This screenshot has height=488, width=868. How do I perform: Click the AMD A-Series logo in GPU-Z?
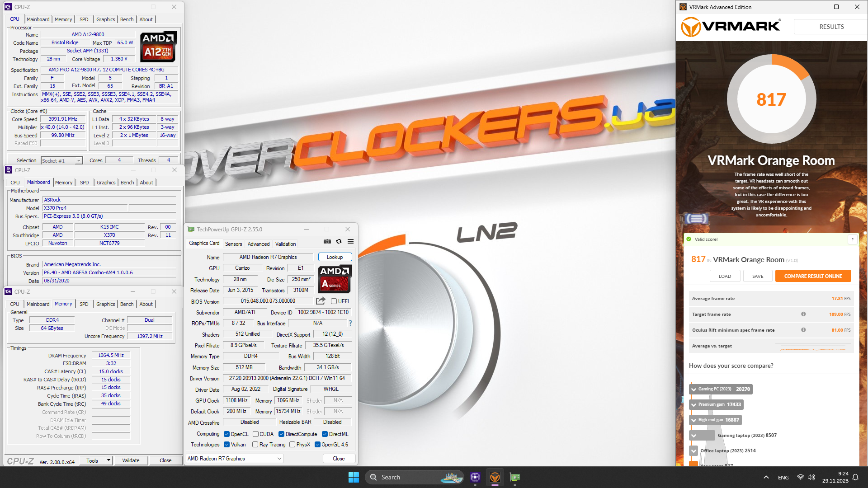[x=335, y=279]
